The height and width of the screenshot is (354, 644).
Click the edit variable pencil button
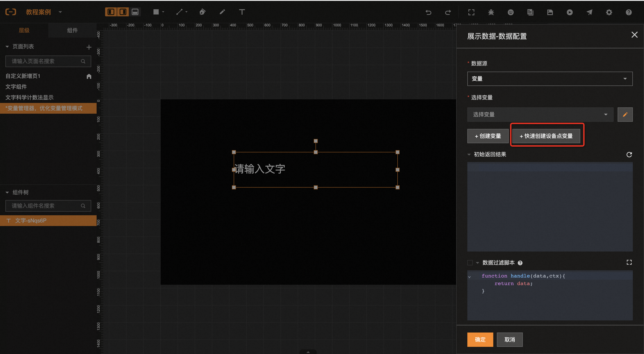coord(625,115)
